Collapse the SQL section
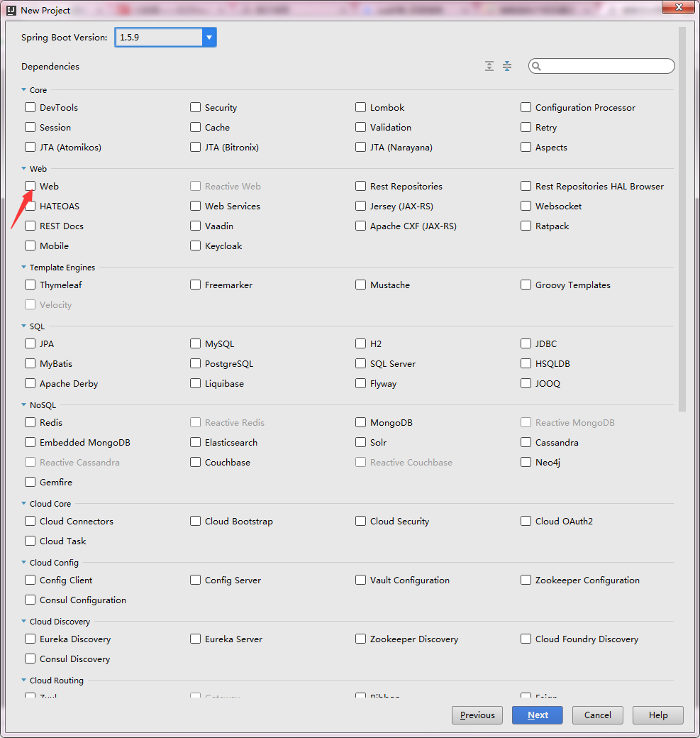The height and width of the screenshot is (738, 700). pyautogui.click(x=23, y=326)
